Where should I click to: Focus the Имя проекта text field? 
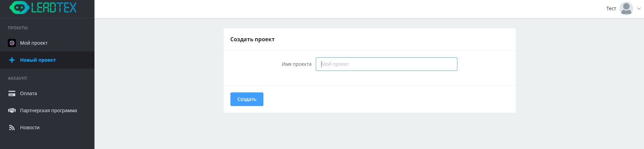tap(386, 64)
